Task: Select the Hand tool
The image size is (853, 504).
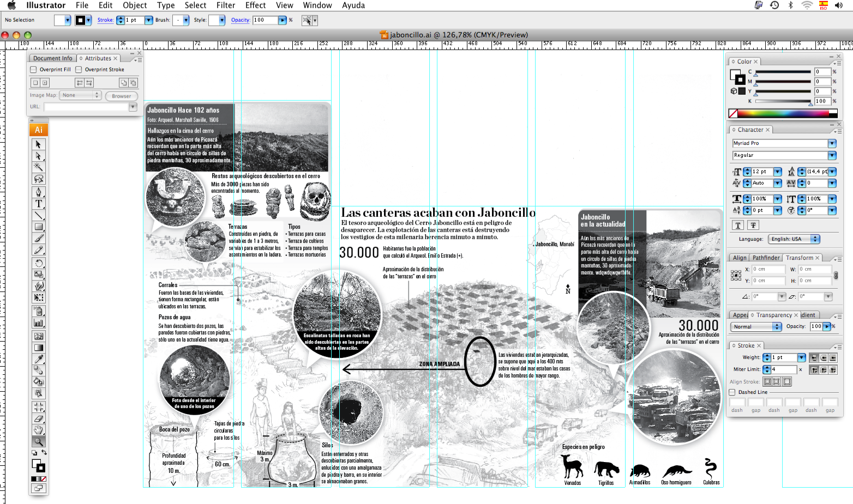Action: coord(38,430)
